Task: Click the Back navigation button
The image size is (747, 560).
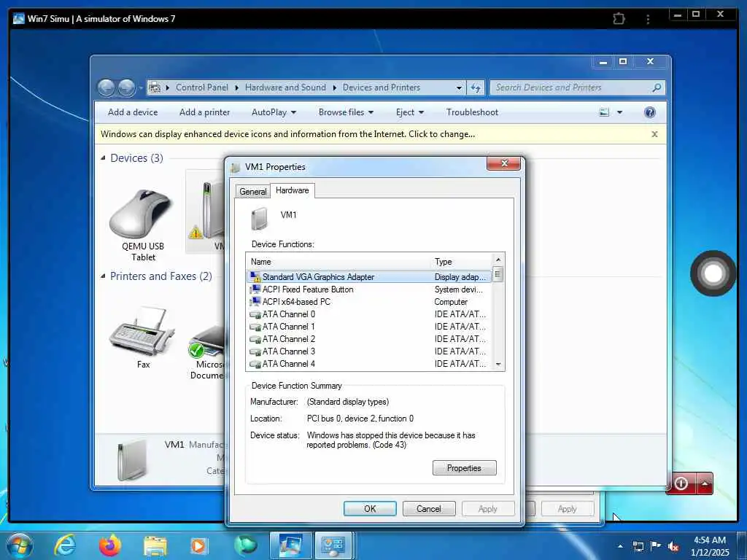Action: (x=107, y=87)
